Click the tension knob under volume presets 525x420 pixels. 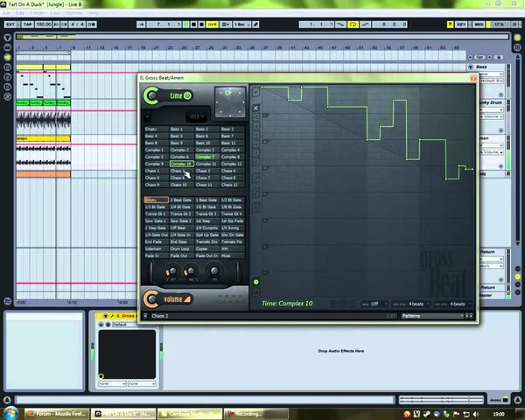click(214, 271)
